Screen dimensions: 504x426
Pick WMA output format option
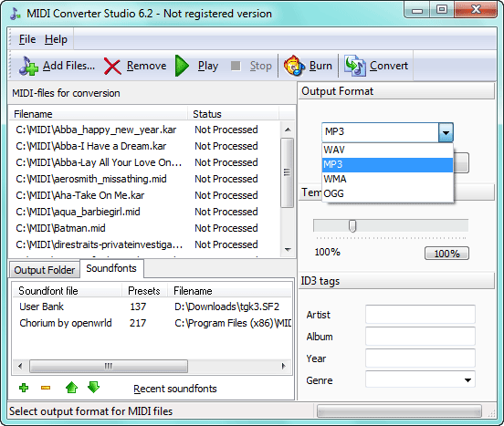pos(388,179)
